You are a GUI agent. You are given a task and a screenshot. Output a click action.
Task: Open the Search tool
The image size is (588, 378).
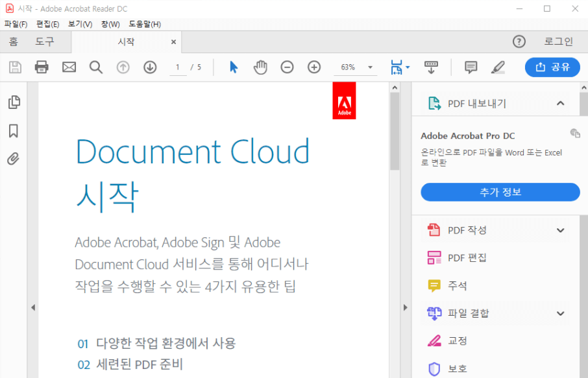(x=94, y=67)
